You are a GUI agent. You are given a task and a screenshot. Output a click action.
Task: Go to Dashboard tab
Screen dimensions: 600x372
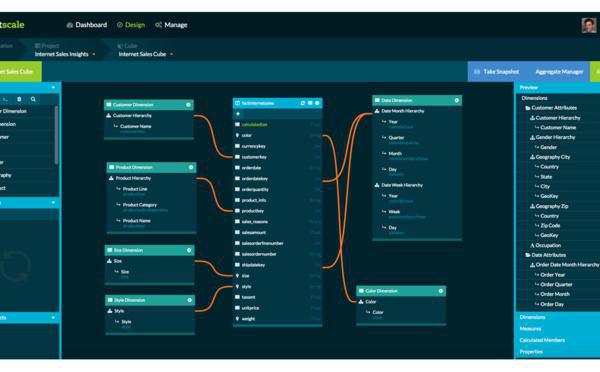87,25
